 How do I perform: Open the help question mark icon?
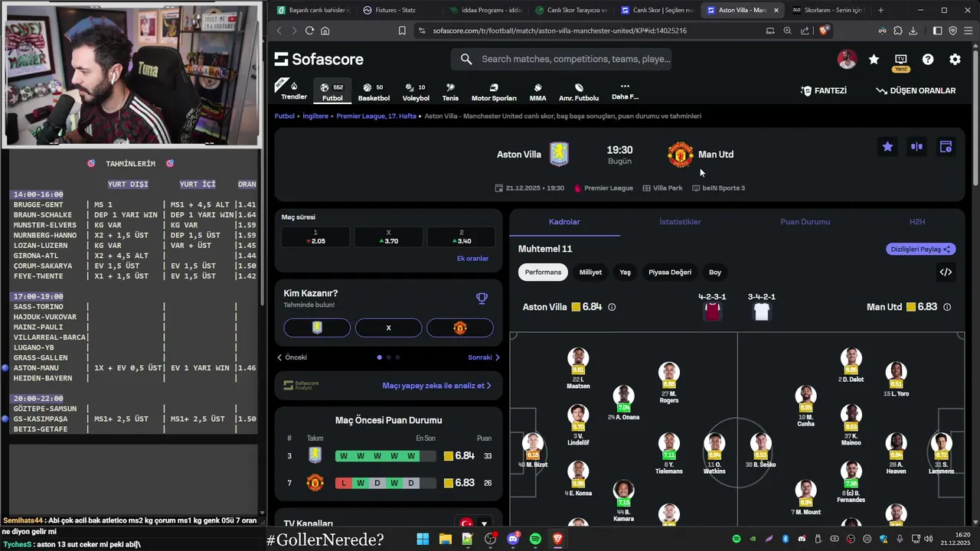tap(928, 59)
